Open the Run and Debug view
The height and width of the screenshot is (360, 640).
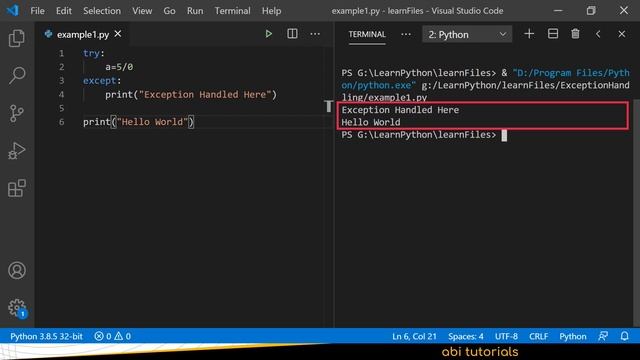17,151
